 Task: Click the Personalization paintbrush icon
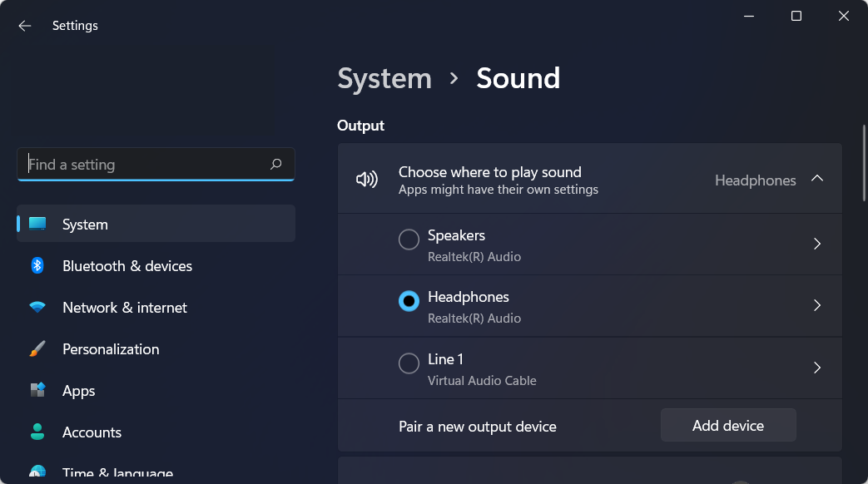pos(37,348)
